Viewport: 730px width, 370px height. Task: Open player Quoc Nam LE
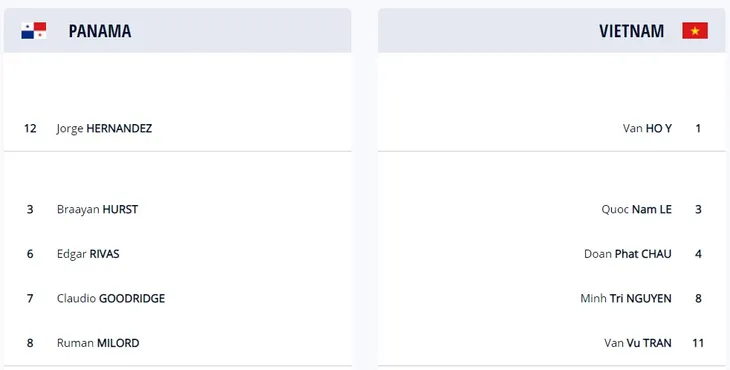636,209
